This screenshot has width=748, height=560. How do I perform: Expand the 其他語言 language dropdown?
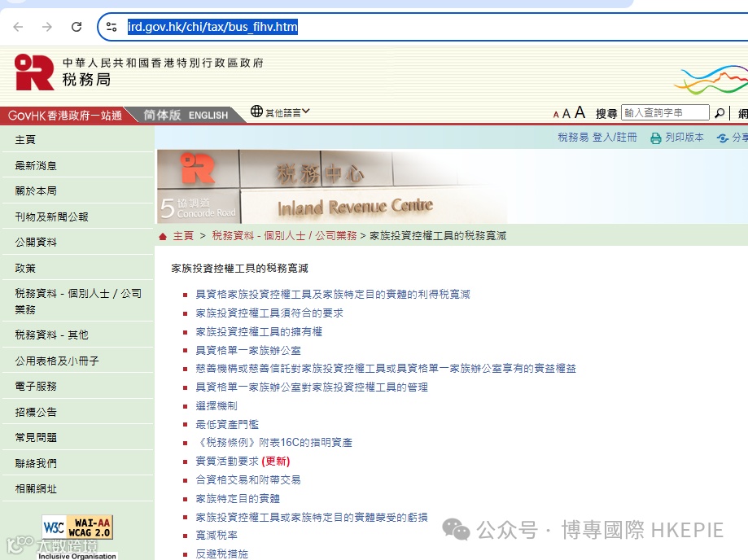tap(287, 112)
